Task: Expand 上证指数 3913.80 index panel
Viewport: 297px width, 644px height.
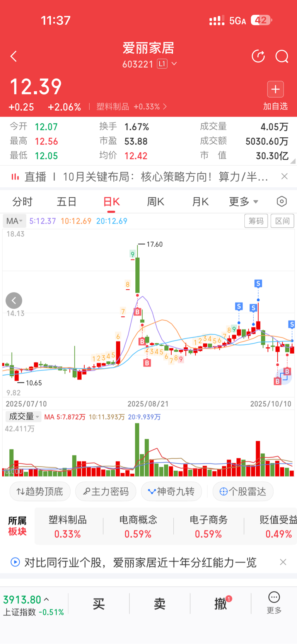Action: (x=34, y=605)
